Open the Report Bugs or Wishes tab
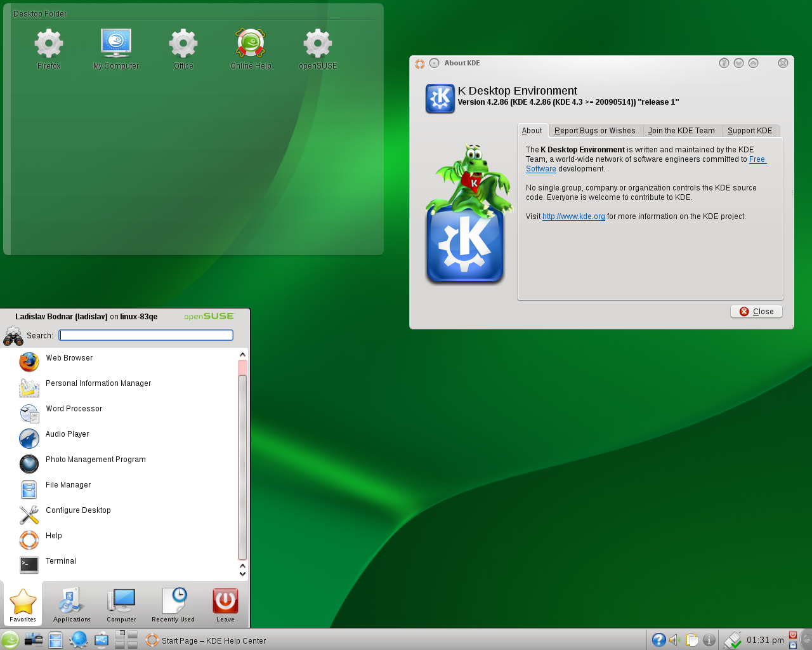This screenshot has width=812, height=650. pyautogui.click(x=595, y=131)
